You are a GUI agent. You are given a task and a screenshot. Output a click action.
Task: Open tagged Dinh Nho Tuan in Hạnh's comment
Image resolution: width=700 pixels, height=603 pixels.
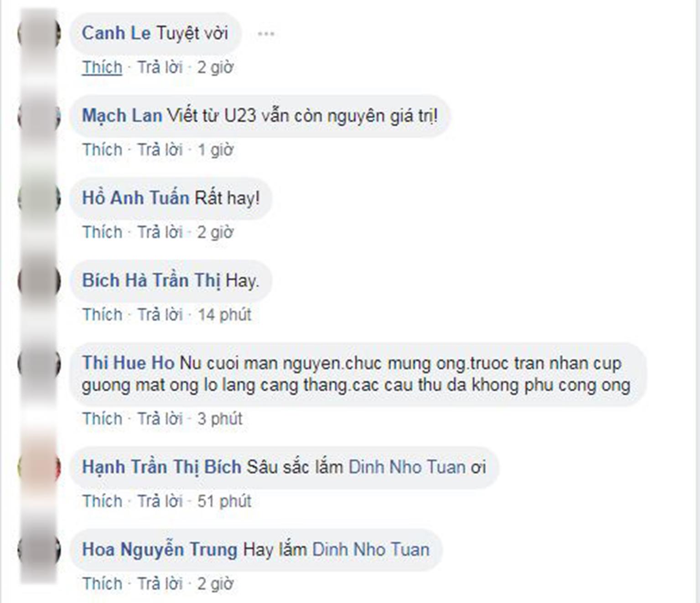click(x=407, y=467)
